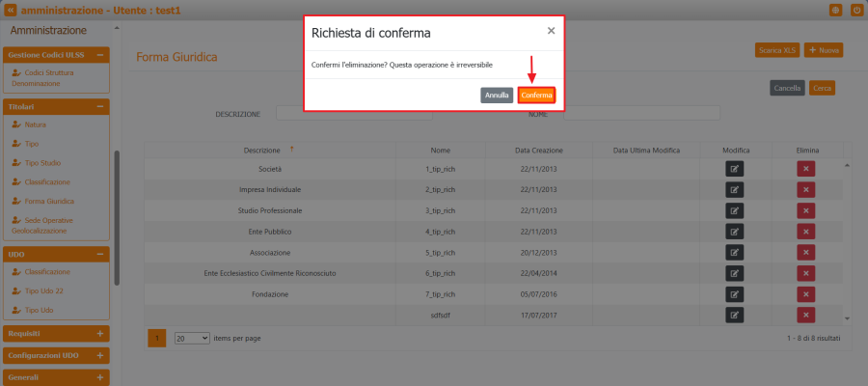Click the sidebar vertical scrollbar
Screen dimensions: 868x386
pos(117,218)
